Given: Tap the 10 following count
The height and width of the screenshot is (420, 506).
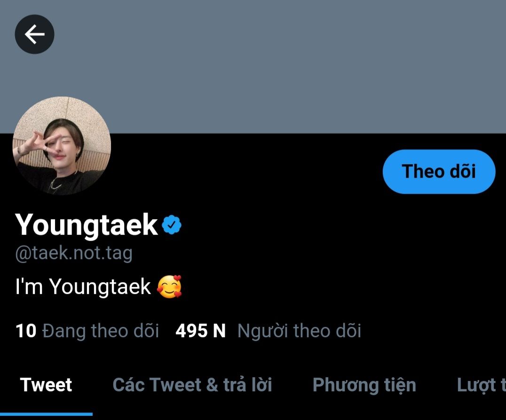Looking at the screenshot, I should click(26, 331).
